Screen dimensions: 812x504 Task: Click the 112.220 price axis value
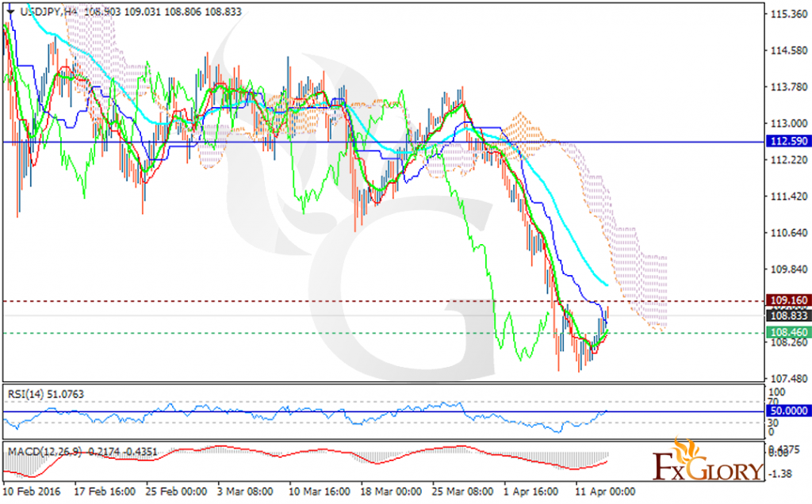tap(789, 159)
